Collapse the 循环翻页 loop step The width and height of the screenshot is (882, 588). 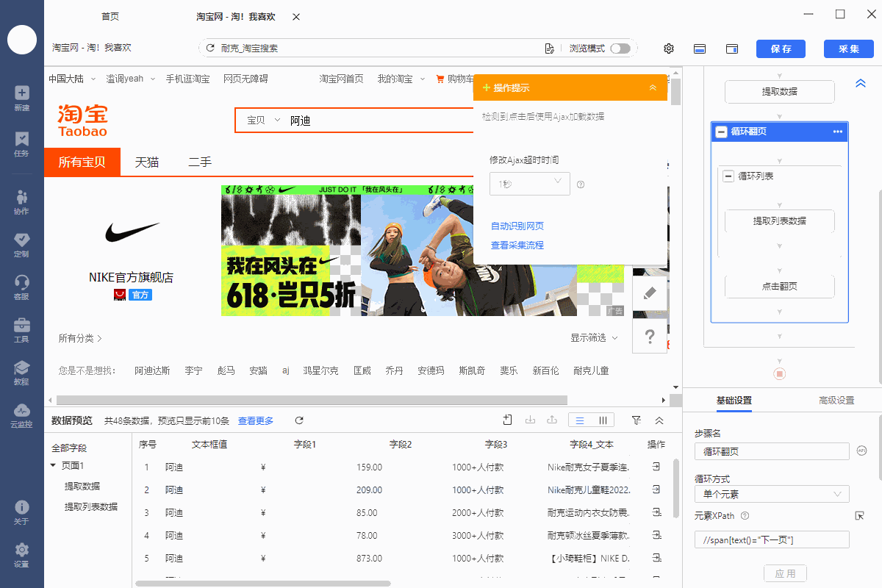tap(721, 132)
